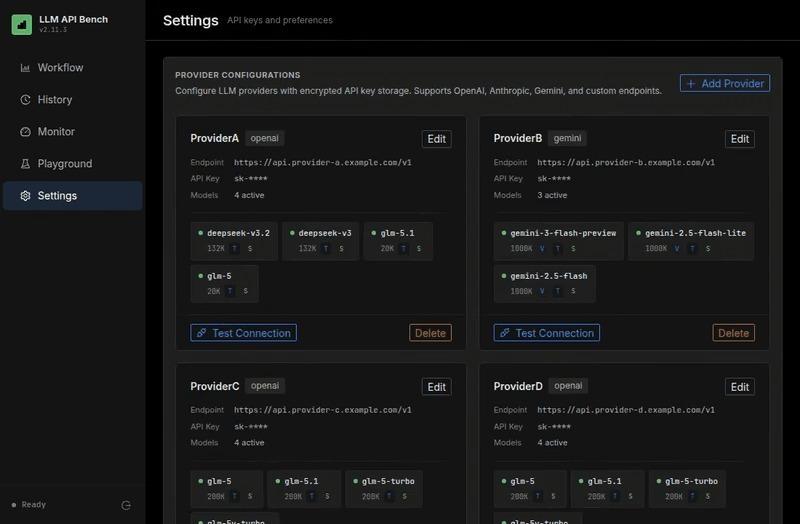Click V badge on gemini-2.5-flash chip
Image resolution: width=800 pixels, height=524 pixels.
click(542, 291)
